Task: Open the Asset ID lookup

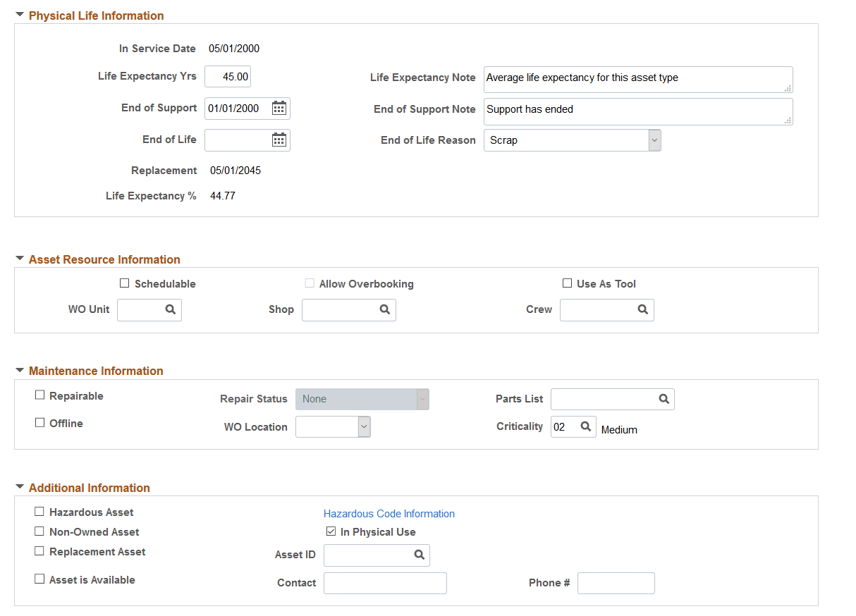Action: click(420, 555)
